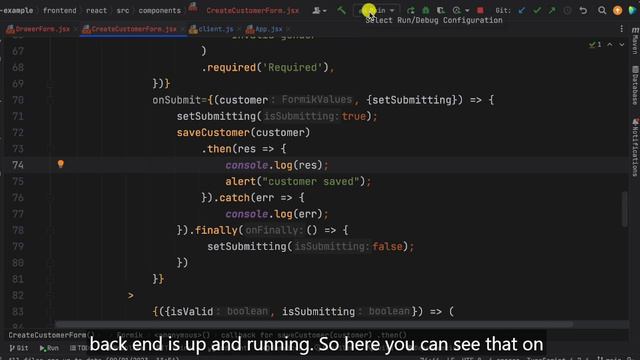Click the fold marker on line 69
Screen dimensions: 640x360
tap(50, 84)
